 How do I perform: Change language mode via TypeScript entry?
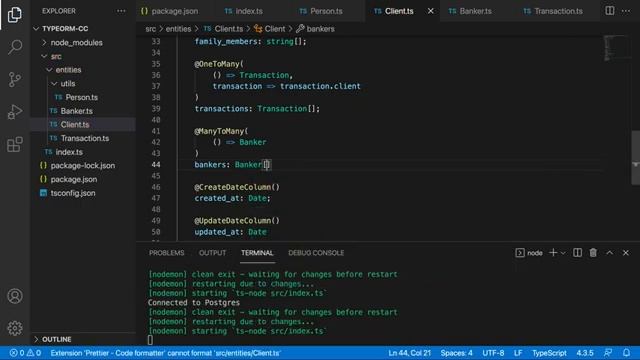click(x=549, y=353)
